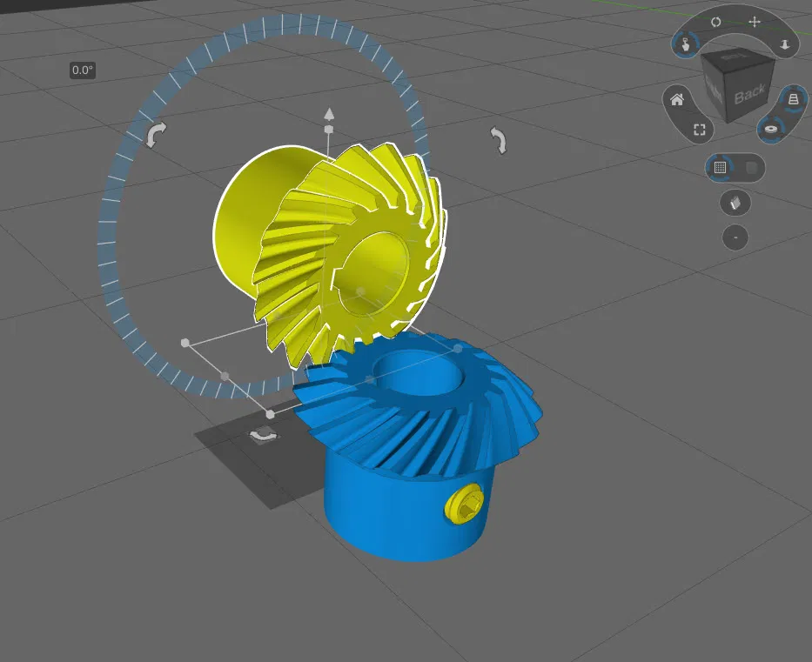Click the downward arrow navigation icon
Image resolution: width=812 pixels, height=662 pixels.
click(x=784, y=45)
